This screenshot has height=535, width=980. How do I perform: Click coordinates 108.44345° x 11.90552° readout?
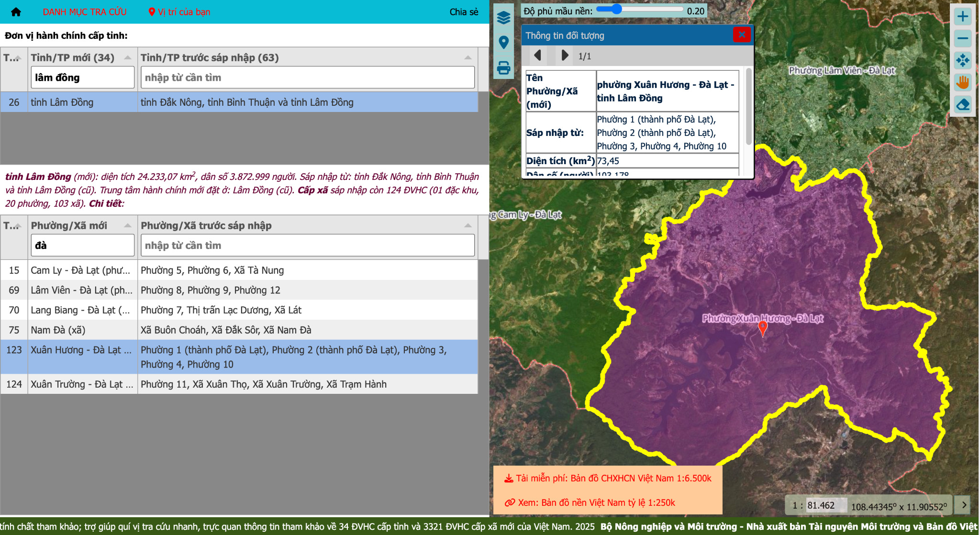(899, 506)
